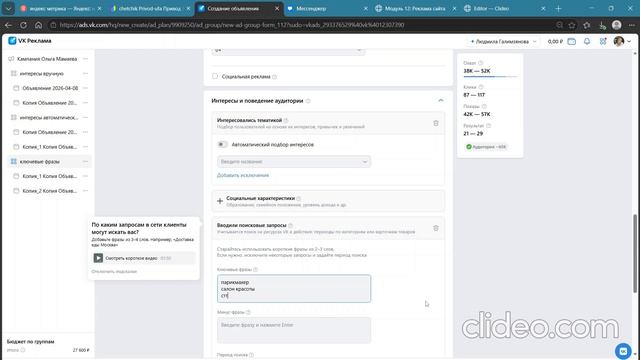The height and width of the screenshot is (360, 640).
Task: Open the VK Реклама logo home link
Action: pyautogui.click(x=30, y=41)
